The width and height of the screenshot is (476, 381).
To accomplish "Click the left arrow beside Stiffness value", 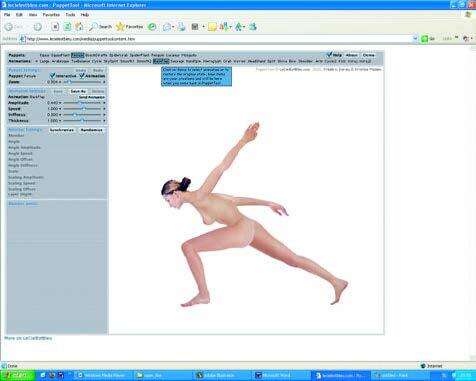I will click(60, 115).
